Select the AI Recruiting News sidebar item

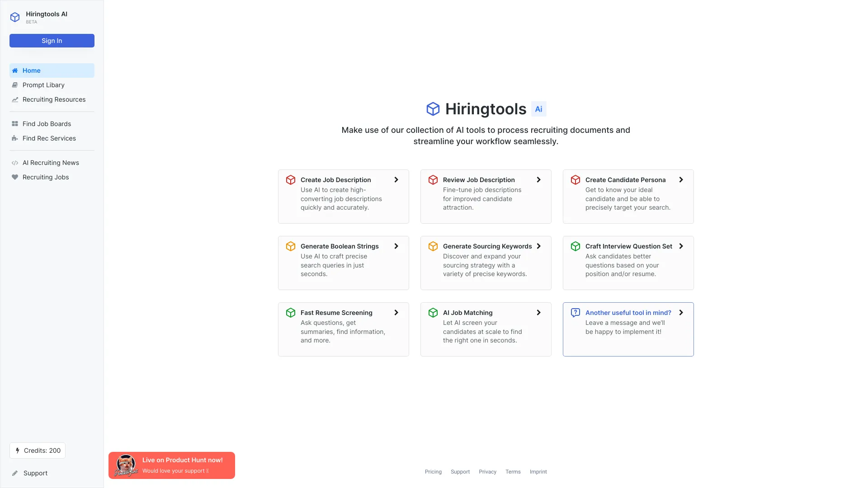click(x=51, y=162)
